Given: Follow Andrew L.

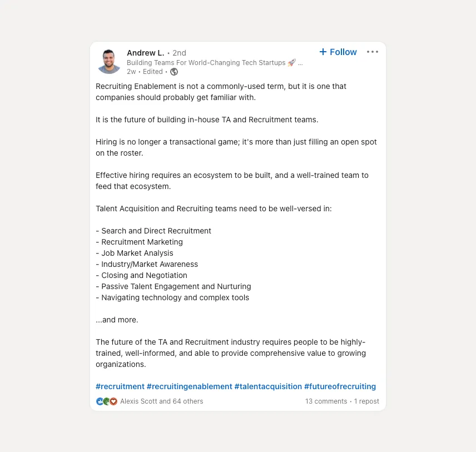Looking at the screenshot, I should pyautogui.click(x=340, y=52).
